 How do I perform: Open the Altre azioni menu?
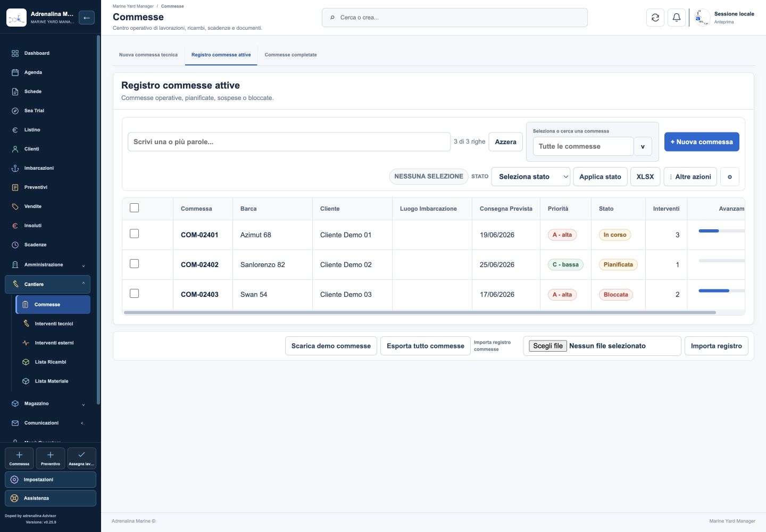click(x=690, y=177)
